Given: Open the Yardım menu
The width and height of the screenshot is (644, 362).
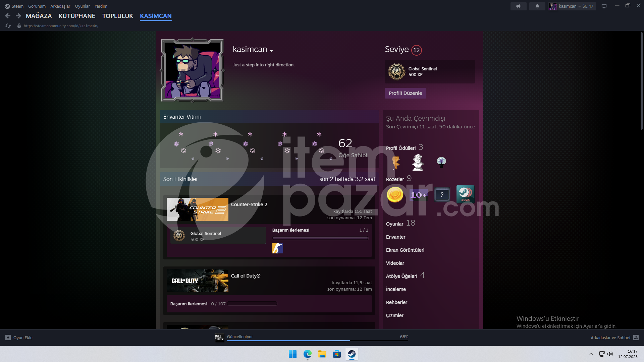Looking at the screenshot, I should point(101,6).
